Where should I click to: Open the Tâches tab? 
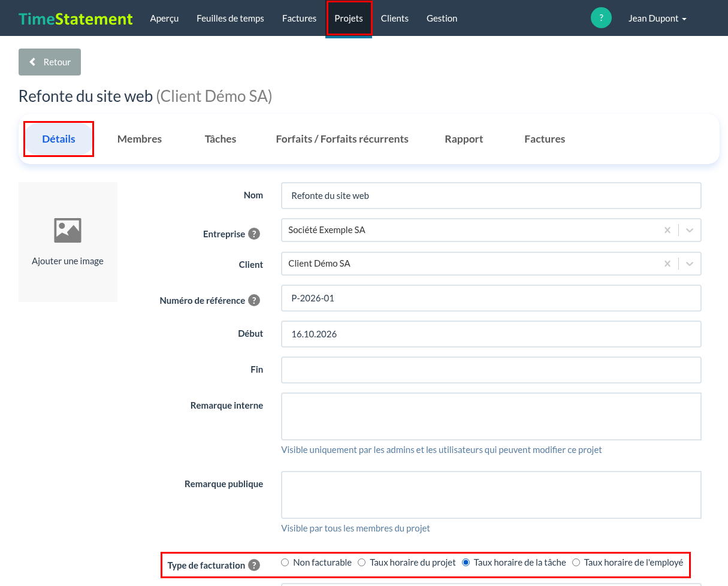click(x=220, y=139)
